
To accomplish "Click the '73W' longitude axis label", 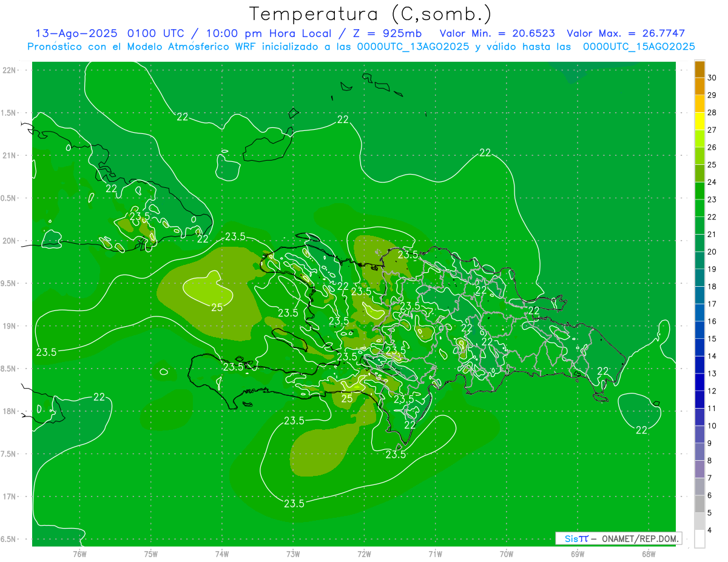I will click(293, 554).
